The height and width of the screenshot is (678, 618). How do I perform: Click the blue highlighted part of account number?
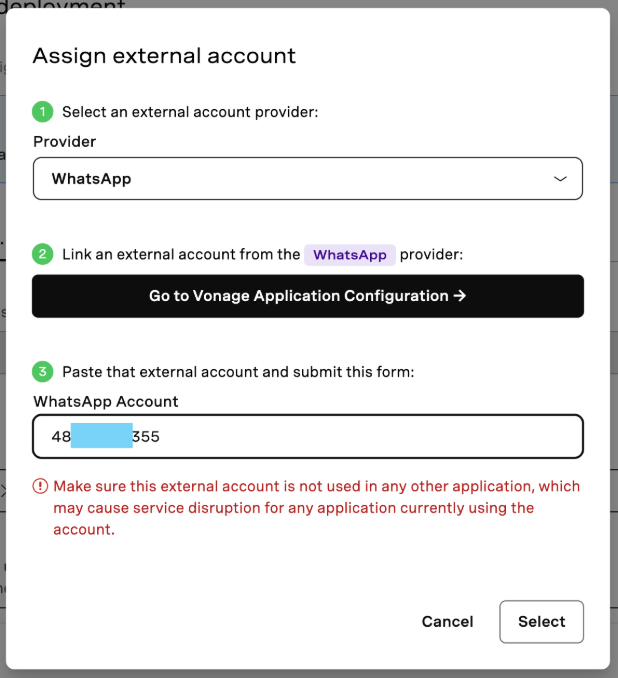102,435
